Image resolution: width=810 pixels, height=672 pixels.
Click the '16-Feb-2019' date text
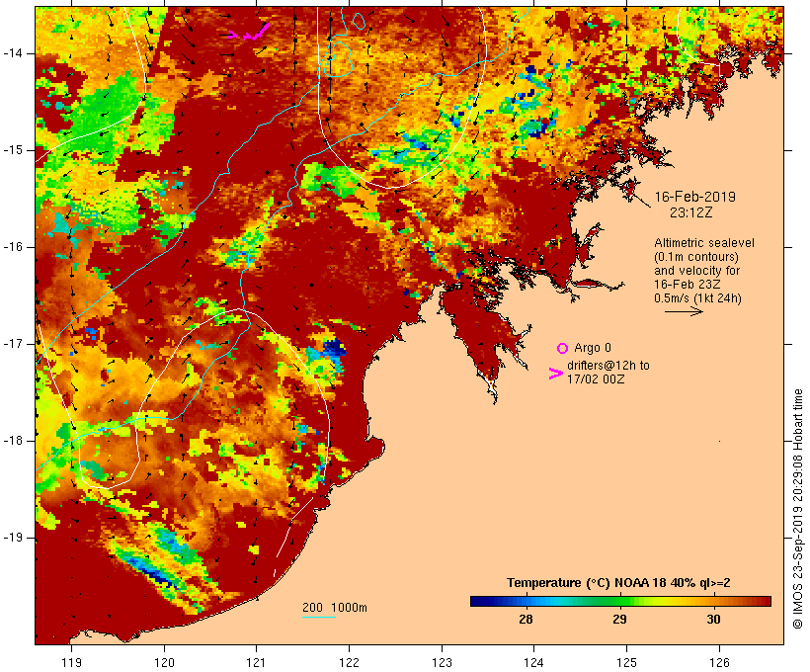click(694, 197)
